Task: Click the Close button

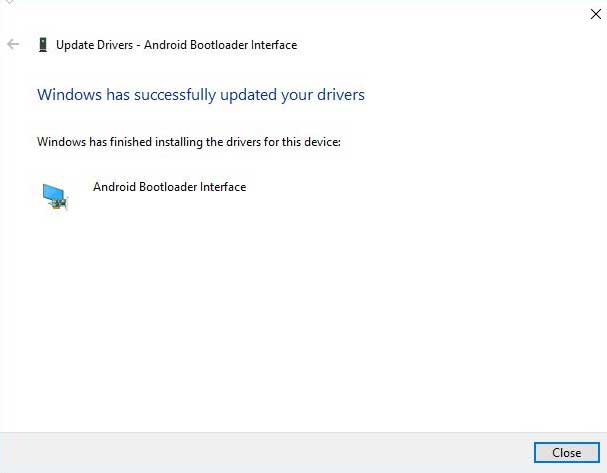Action: point(566,452)
